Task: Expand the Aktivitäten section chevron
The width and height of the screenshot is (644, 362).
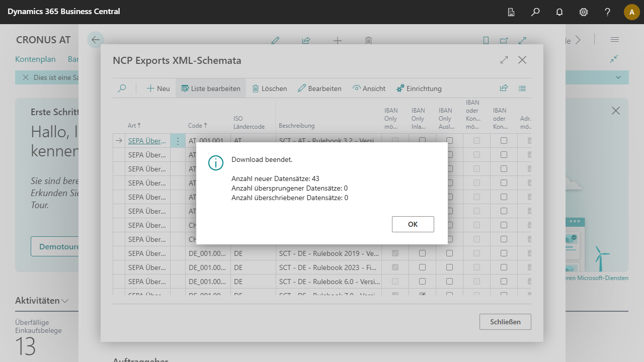Action: [x=65, y=301]
